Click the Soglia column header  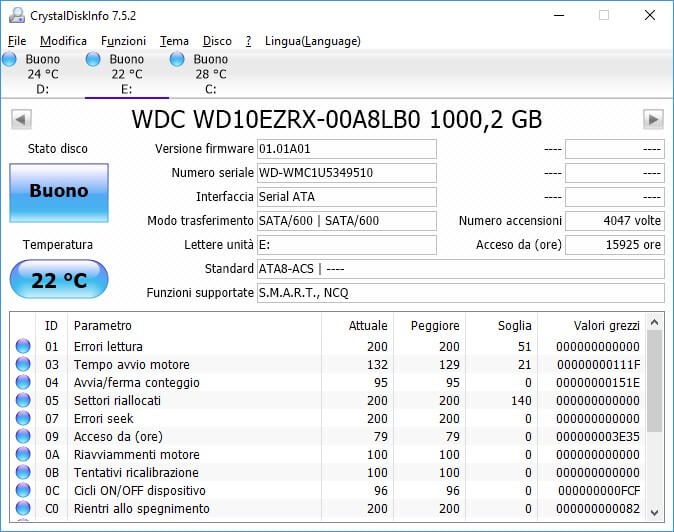point(501,326)
